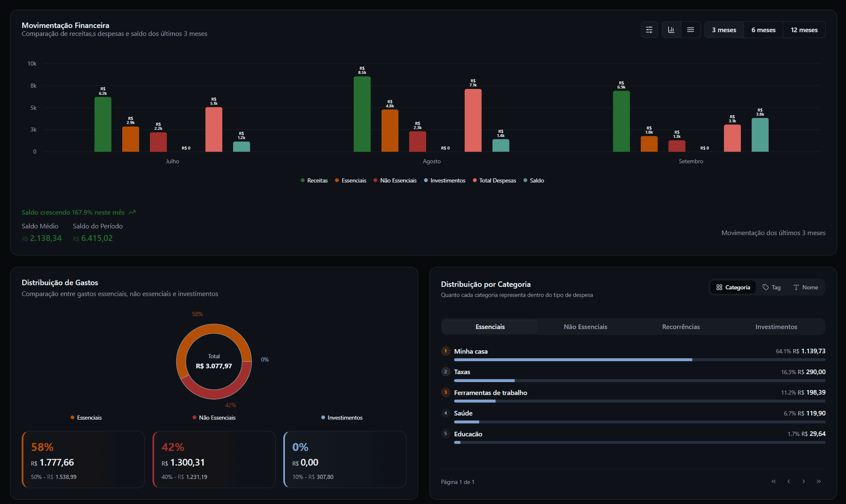Click the Investimentos donut legend item
Viewport: 846px width, 504px height.
[x=342, y=418]
